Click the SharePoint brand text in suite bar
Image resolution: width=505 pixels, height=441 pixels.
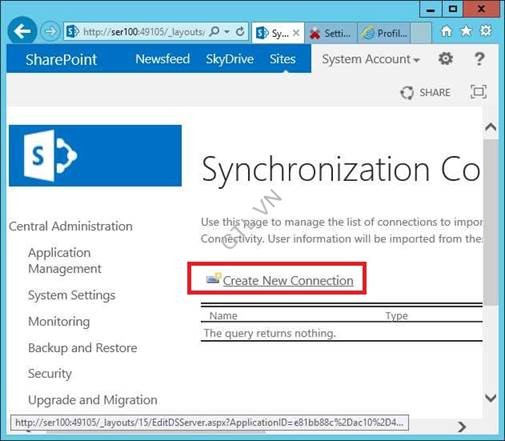pyautogui.click(x=61, y=60)
